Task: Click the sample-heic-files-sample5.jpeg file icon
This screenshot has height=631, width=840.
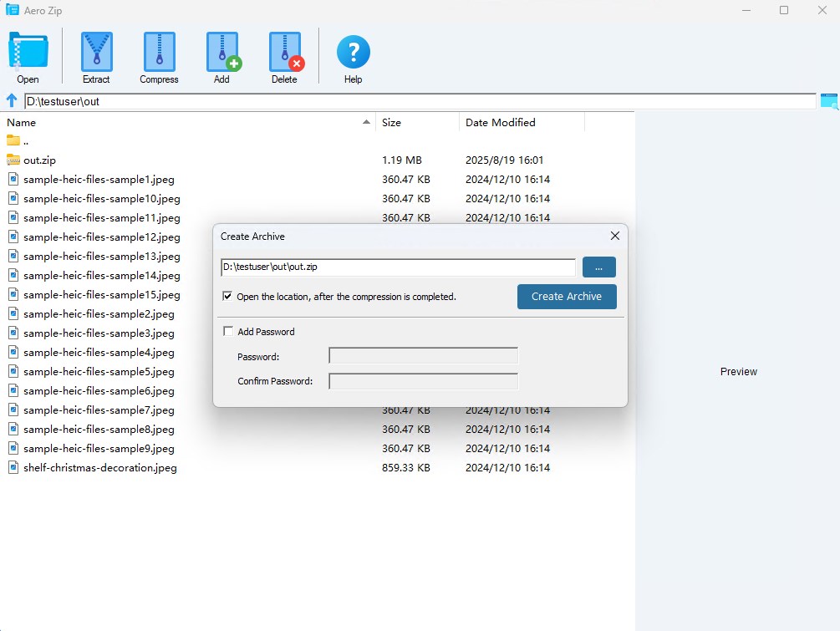Action: [x=13, y=372]
